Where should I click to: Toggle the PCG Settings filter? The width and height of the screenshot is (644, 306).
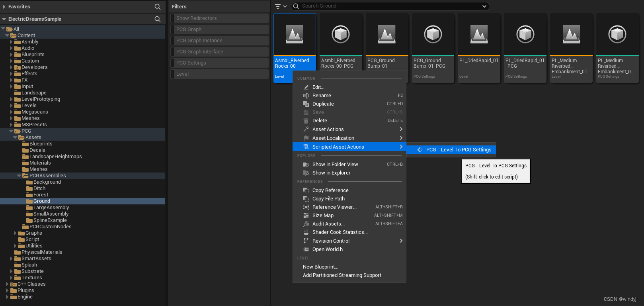tap(220, 63)
